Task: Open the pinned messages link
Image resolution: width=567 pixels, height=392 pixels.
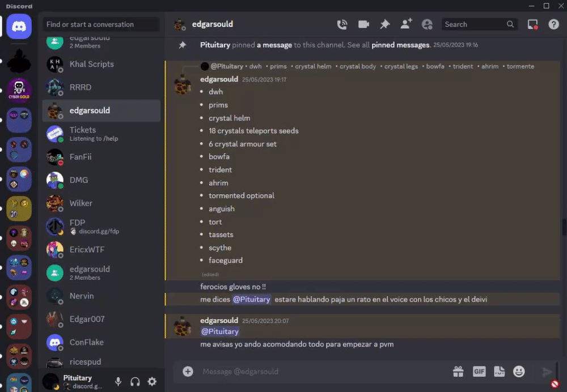Action: point(400,45)
